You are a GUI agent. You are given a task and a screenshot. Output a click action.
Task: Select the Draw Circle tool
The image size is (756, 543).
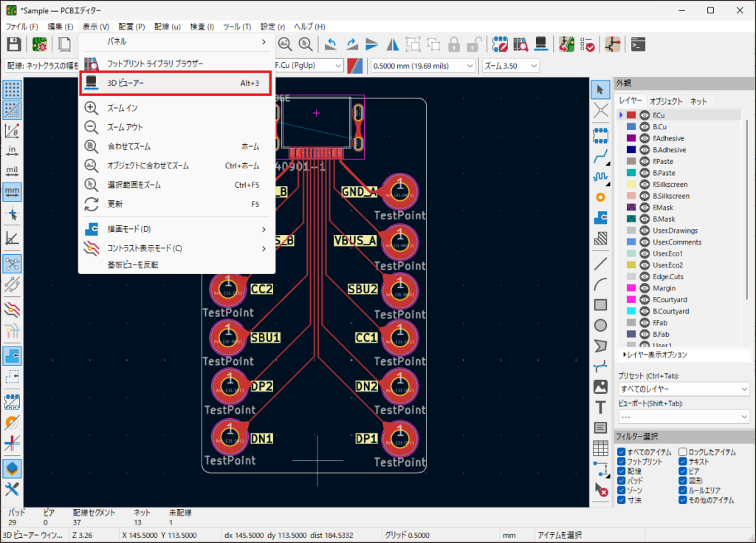601,325
